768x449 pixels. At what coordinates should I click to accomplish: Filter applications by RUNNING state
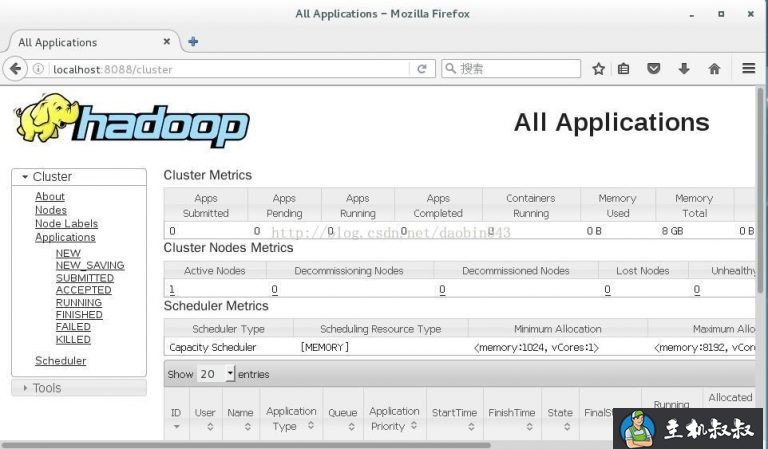click(78, 302)
